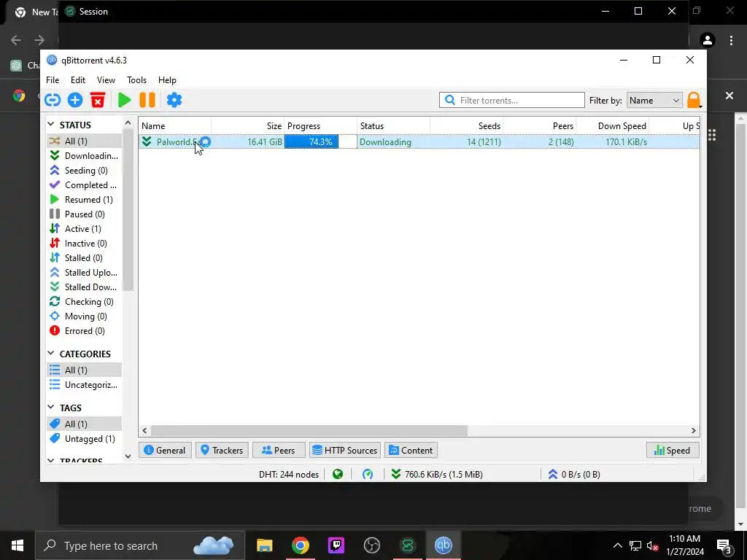Sort by the Progress column header
The image size is (747, 560).
(x=321, y=126)
